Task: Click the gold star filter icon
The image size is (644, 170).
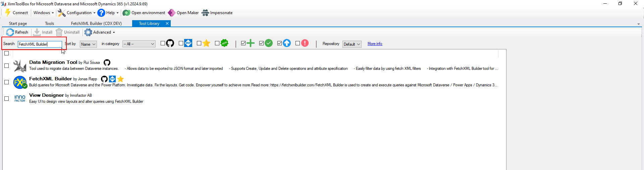Action: tap(206, 43)
